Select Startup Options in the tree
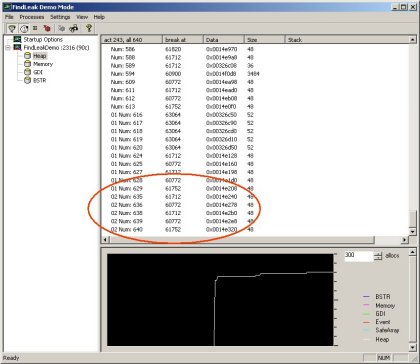This screenshot has height=364, width=420. [43, 40]
